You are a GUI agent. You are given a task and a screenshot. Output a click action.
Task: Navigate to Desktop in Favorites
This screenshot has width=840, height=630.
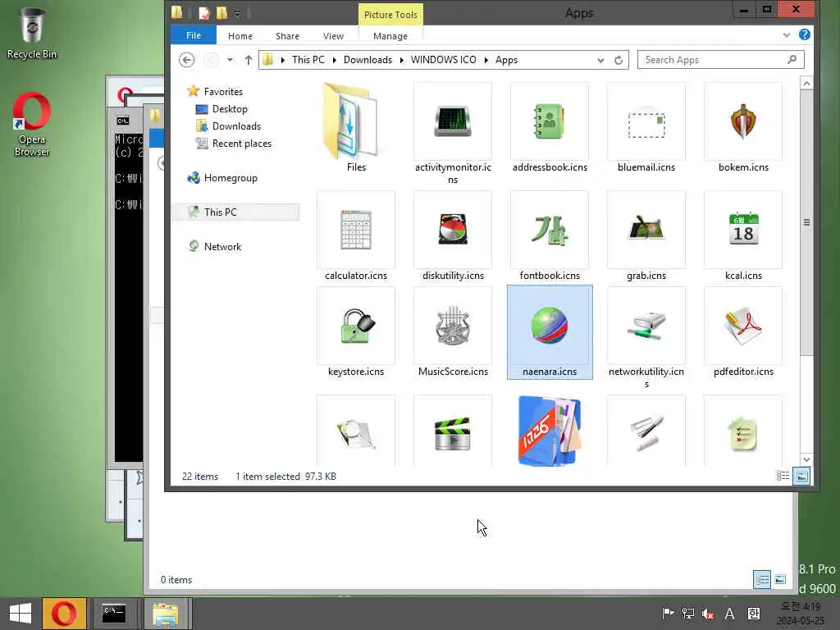[x=230, y=109]
